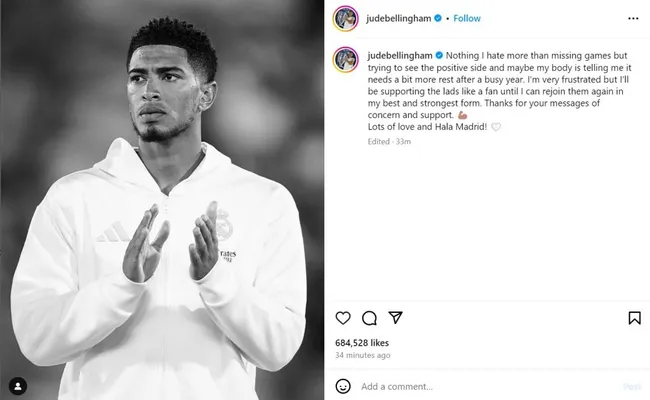Open emoji picker smiley icon
The height and width of the screenshot is (400, 650).
[343, 386]
